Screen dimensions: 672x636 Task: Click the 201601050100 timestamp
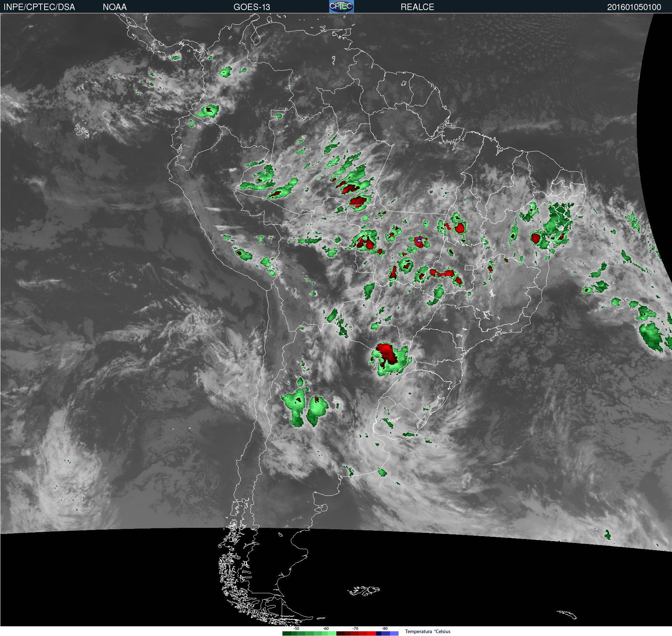pyautogui.click(x=634, y=7)
